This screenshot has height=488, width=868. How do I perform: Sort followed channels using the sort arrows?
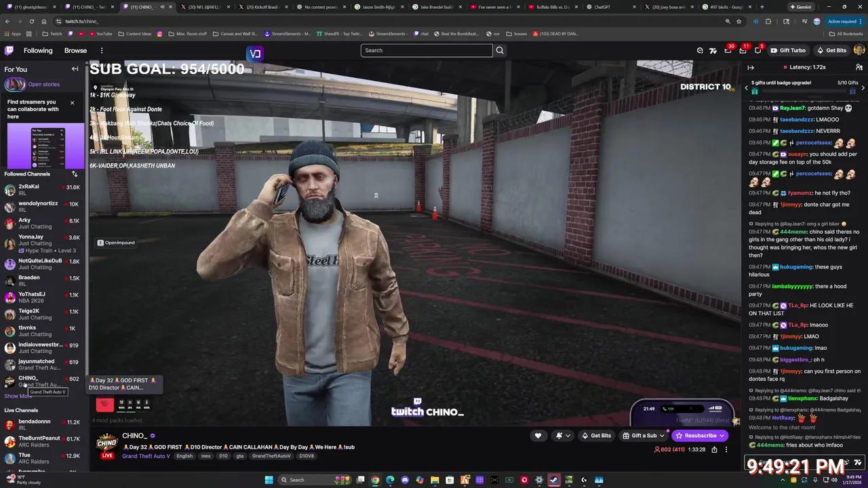75,174
